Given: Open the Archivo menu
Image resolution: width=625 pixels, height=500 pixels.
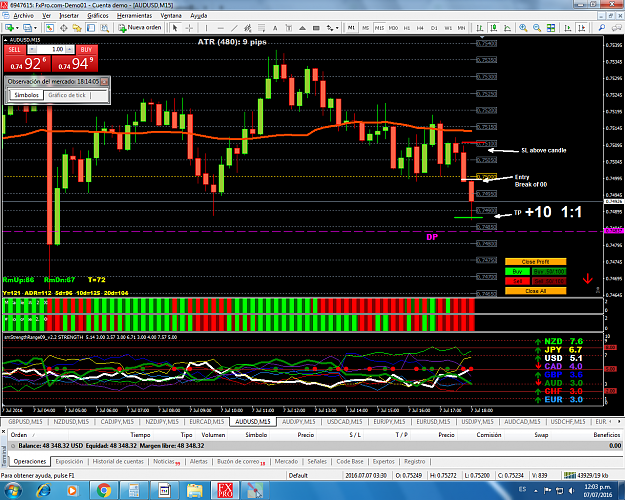Looking at the screenshot, I should click(24, 16).
